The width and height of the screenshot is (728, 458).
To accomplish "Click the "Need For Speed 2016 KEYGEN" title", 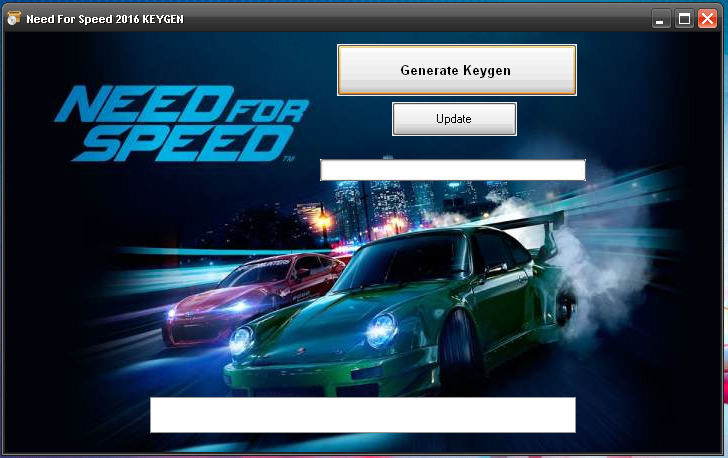I will 105,19.
